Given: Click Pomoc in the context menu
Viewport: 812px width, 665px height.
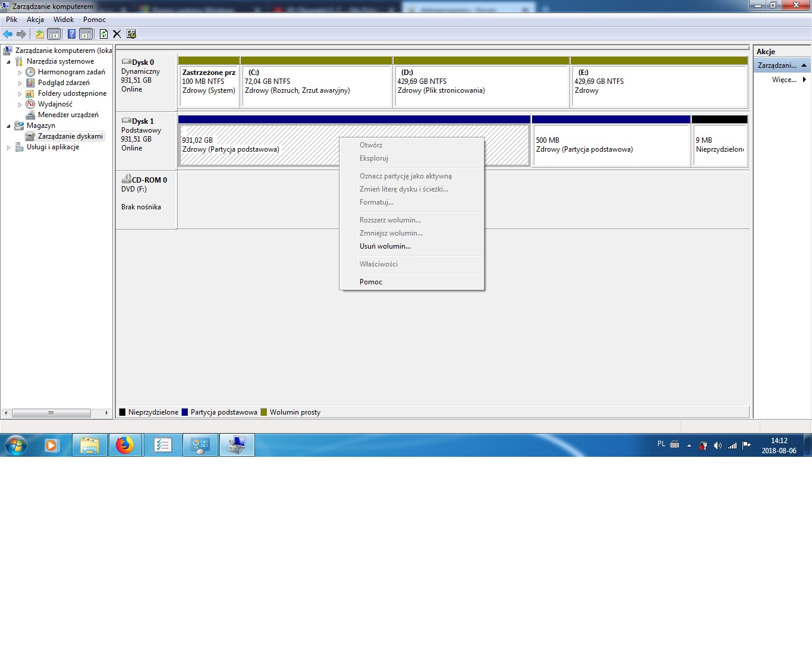Looking at the screenshot, I should coord(371,282).
